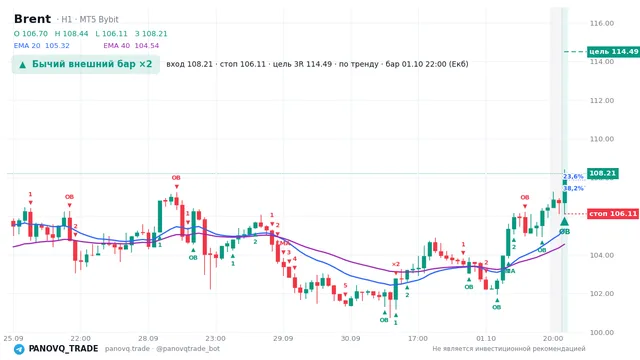The height and width of the screenshot is (360, 640).
Task: Click the red 5 marker above the candles
Action: (x=345, y=285)
